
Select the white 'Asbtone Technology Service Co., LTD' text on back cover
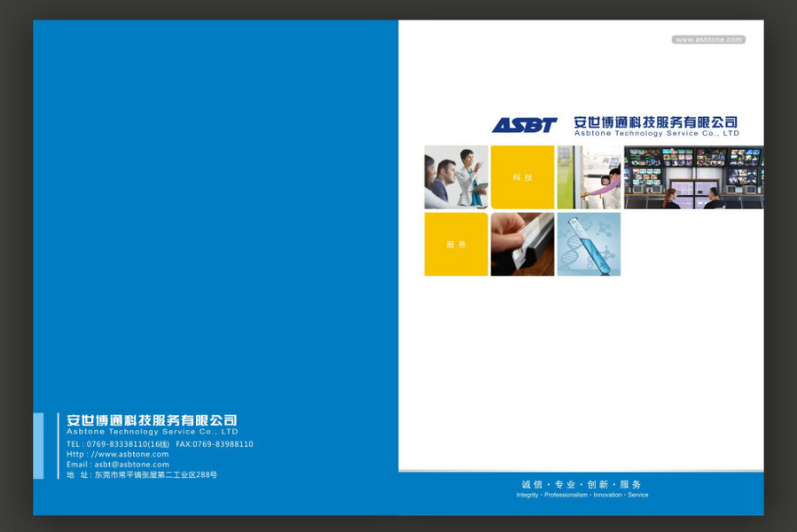coord(152,431)
